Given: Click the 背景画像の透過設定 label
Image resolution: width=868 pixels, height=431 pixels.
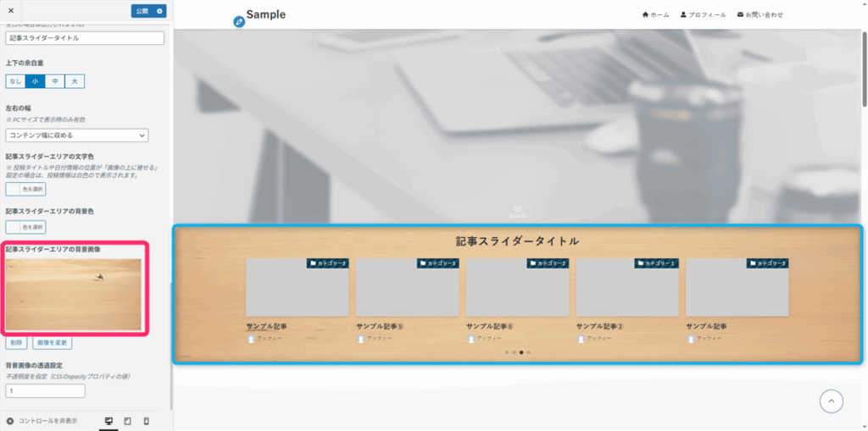Looking at the screenshot, I should pyautogui.click(x=34, y=366).
